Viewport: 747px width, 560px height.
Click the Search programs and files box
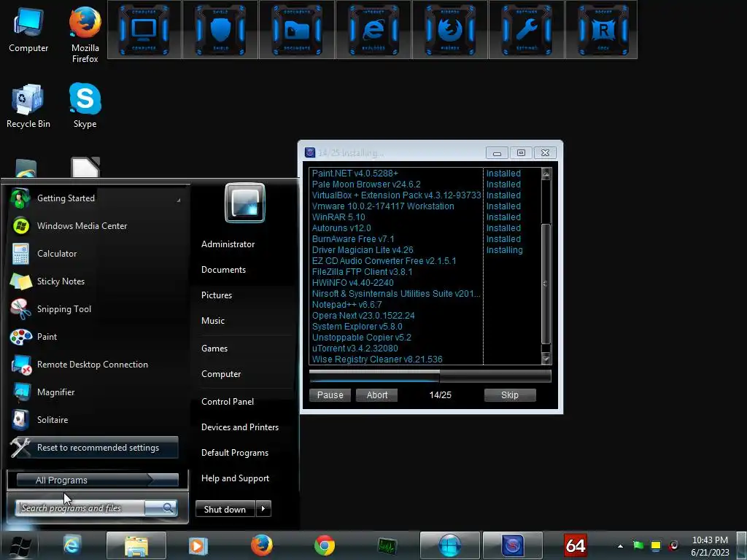[x=80, y=508]
